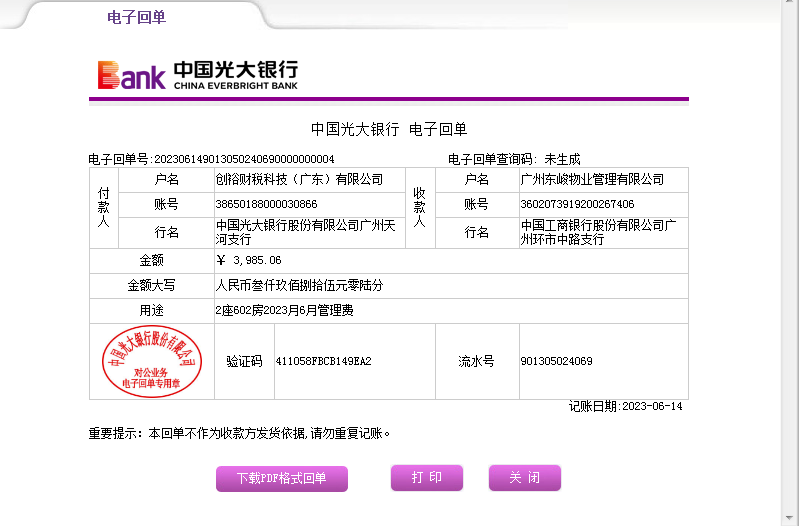
Task: Select the 电子回单 tab
Action: click(136, 17)
